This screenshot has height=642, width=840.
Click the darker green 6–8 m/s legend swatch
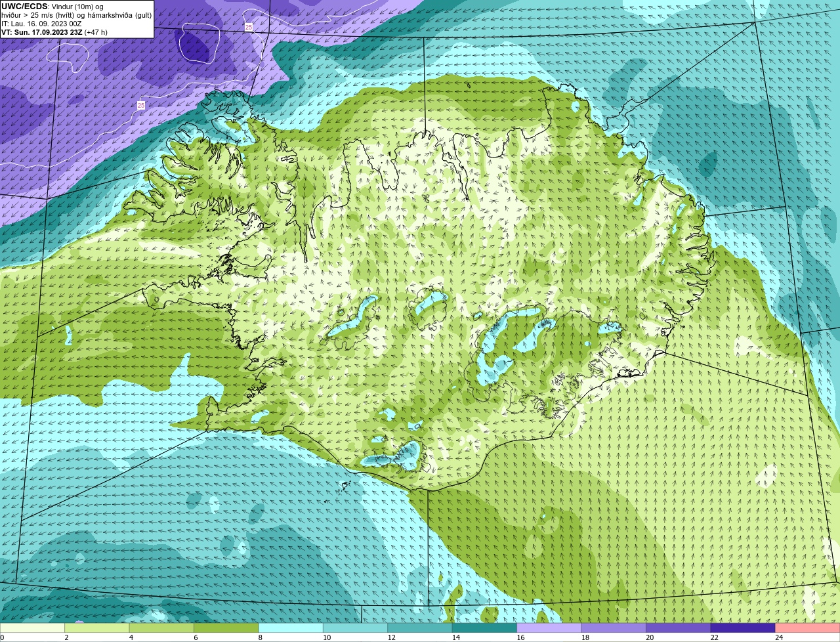click(226, 628)
